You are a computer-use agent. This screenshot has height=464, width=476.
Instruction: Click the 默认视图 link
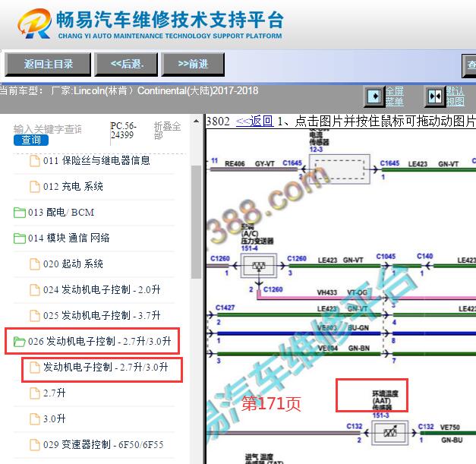pyautogui.click(x=455, y=96)
